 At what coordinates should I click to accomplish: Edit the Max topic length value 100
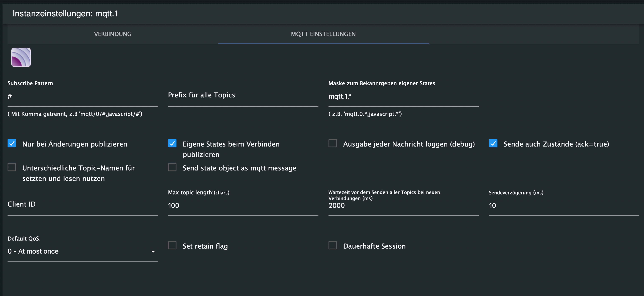pos(243,205)
